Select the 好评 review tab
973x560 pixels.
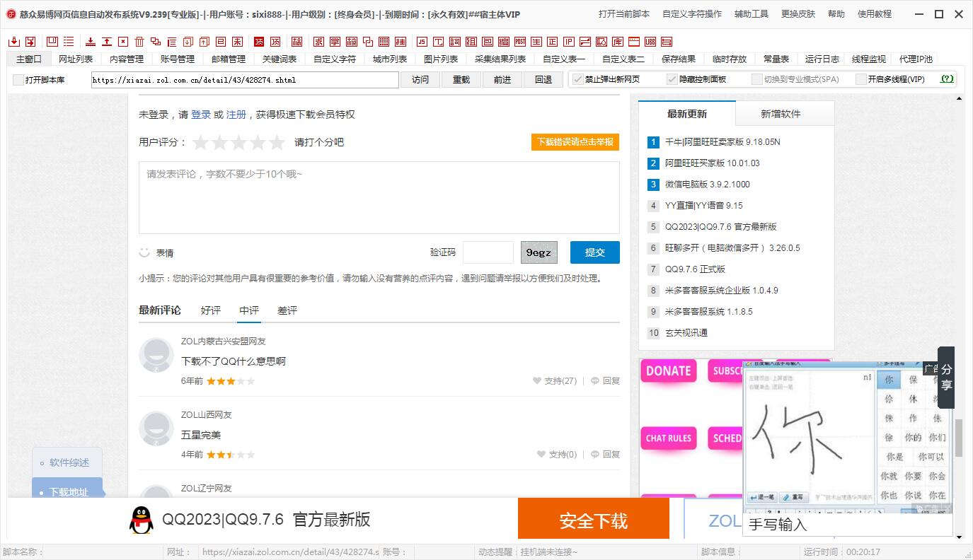[211, 310]
